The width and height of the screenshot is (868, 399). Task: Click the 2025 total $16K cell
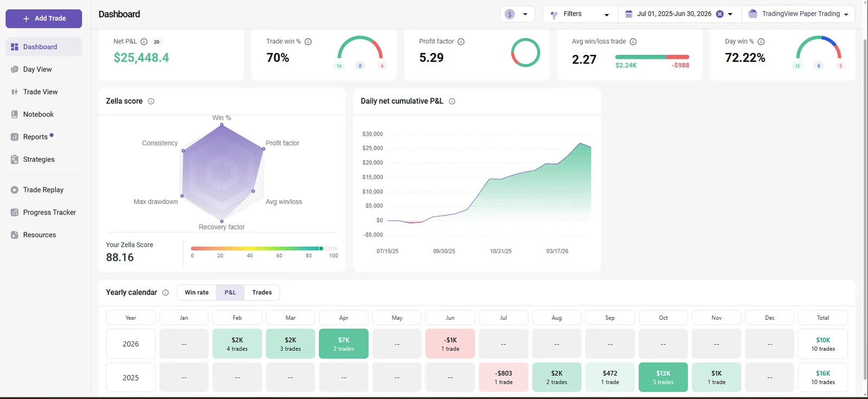tap(823, 377)
